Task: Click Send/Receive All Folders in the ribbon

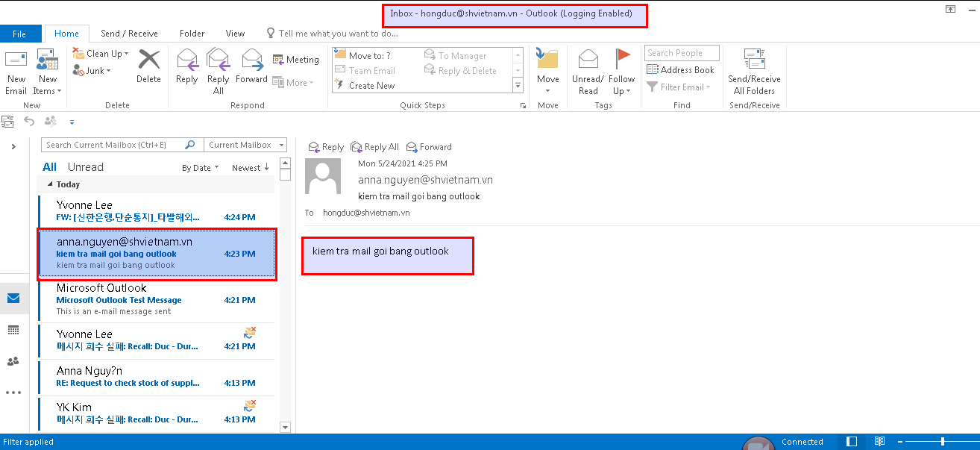Action: (754, 72)
